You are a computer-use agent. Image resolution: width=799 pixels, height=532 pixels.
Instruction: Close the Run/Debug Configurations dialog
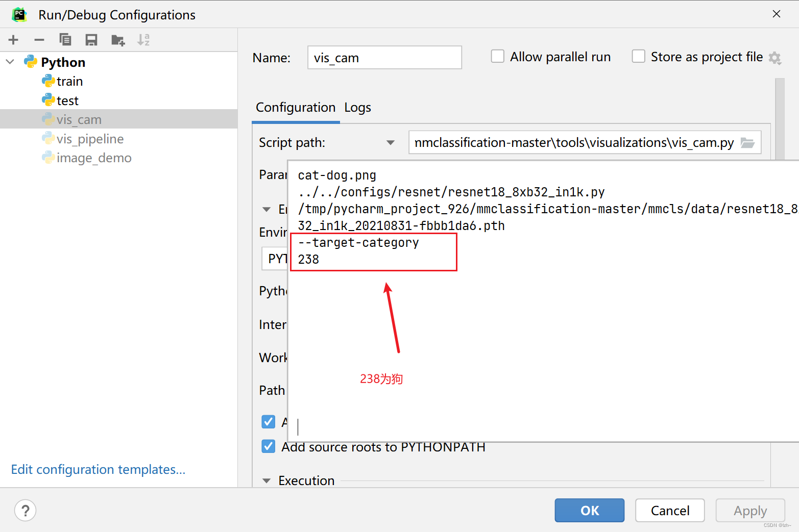[776, 14]
